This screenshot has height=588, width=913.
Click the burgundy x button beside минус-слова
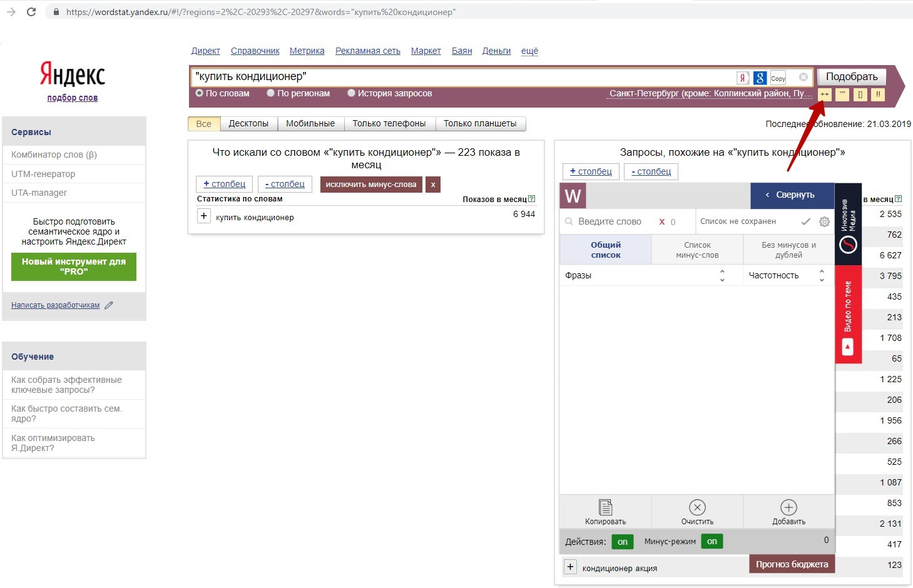(433, 185)
